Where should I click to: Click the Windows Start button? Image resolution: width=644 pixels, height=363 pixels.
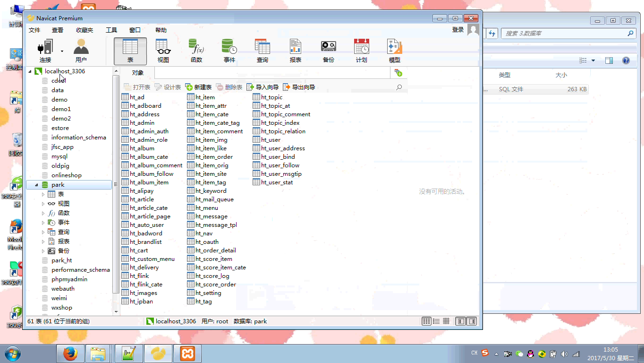(12, 354)
